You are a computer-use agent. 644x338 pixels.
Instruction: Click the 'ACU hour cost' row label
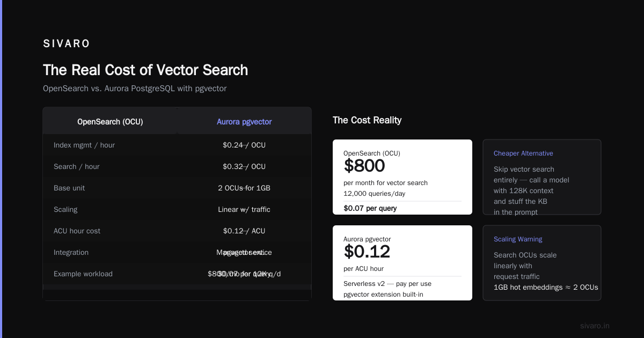77,231
